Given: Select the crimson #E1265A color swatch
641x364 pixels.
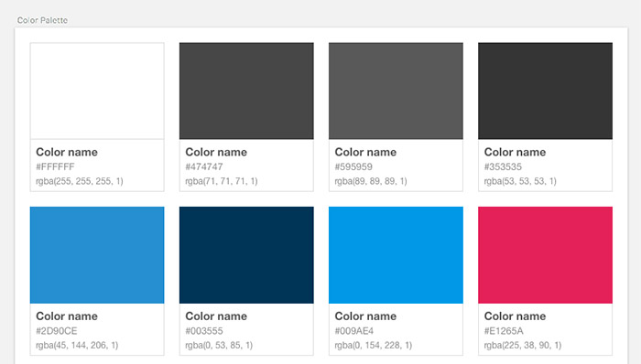Looking at the screenshot, I should click(546, 255).
